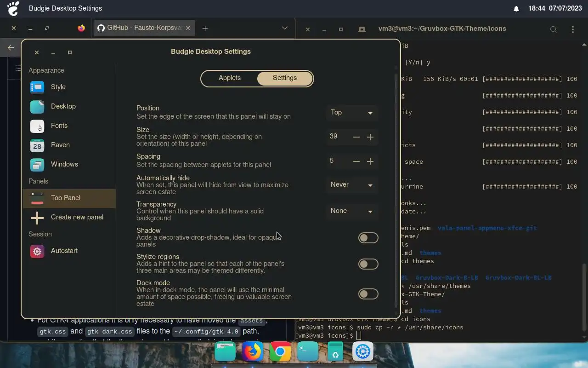
Task: Click the Dock mode setting label
Action: tap(153, 283)
